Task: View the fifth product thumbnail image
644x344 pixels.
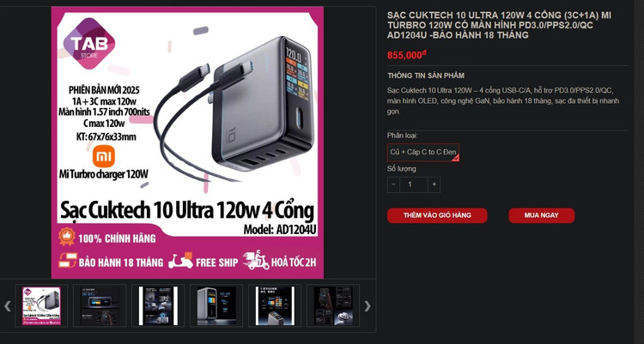Action: [275, 305]
